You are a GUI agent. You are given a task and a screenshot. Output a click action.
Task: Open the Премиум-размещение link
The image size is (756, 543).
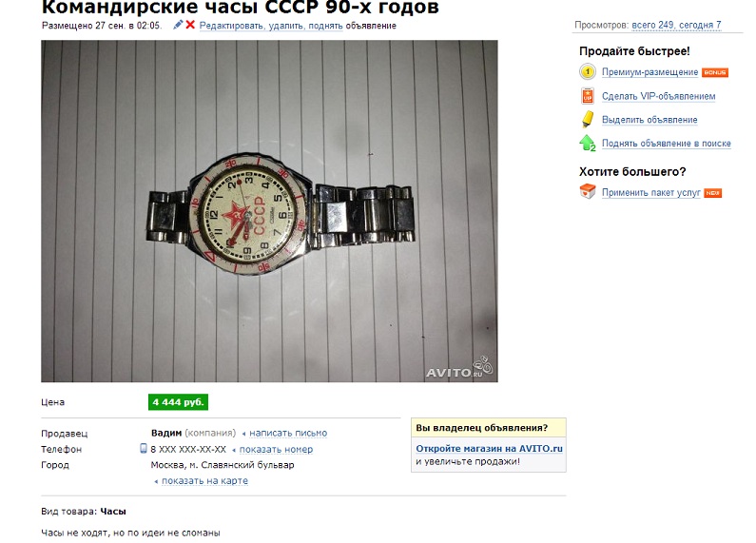649,72
